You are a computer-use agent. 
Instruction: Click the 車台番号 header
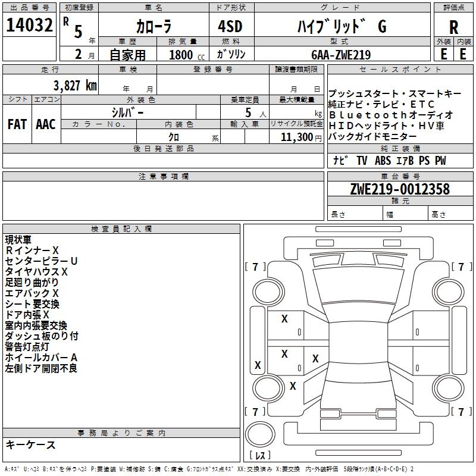pyautogui.click(x=400, y=176)
